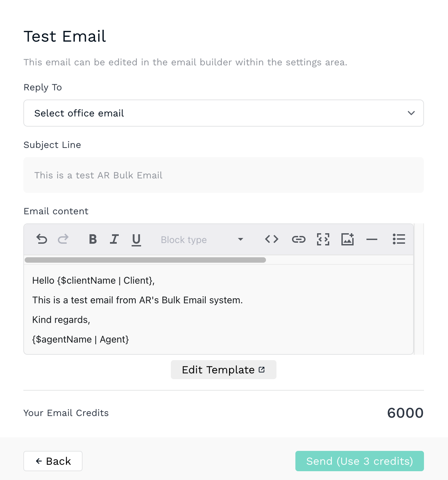Toggle bulleted list in the toolbar

(x=399, y=239)
